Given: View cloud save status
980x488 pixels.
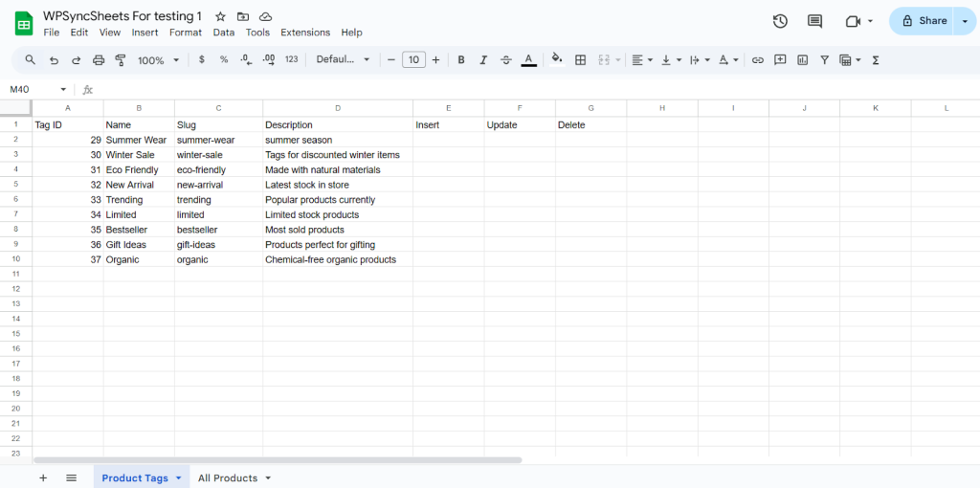Looking at the screenshot, I should 266,17.
